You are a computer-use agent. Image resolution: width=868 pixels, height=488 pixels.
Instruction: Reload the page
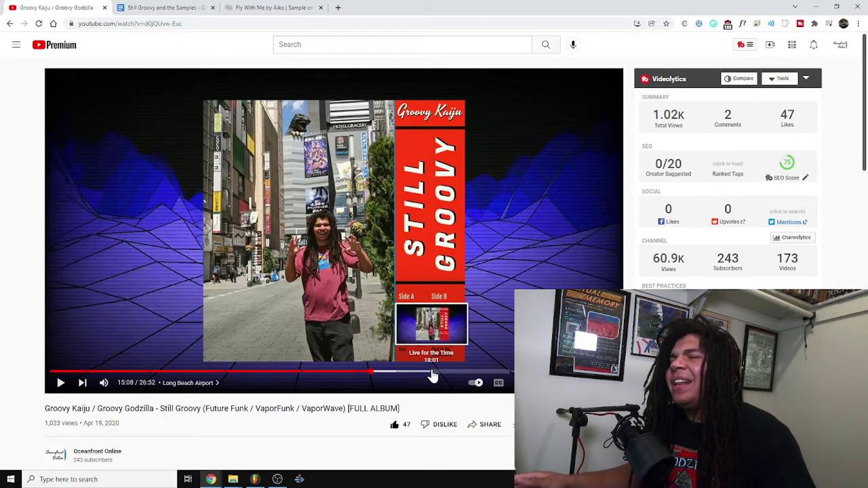pos(39,23)
